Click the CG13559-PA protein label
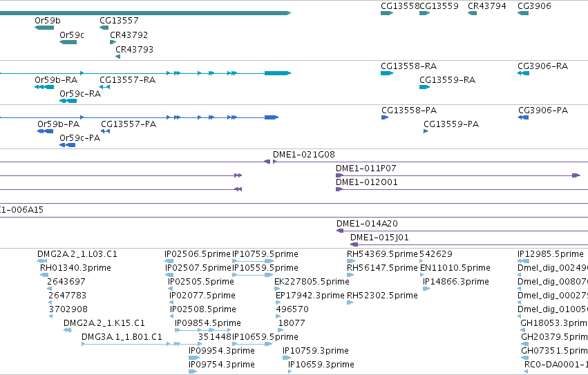588x375 pixels. 451,124
